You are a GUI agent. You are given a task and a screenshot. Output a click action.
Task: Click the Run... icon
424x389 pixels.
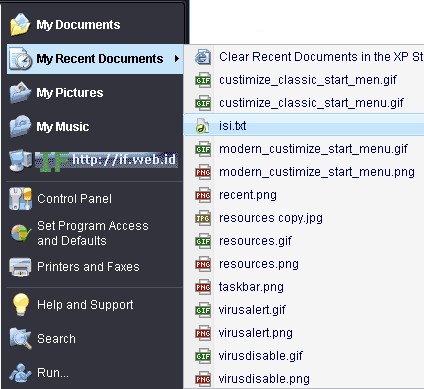point(20,372)
